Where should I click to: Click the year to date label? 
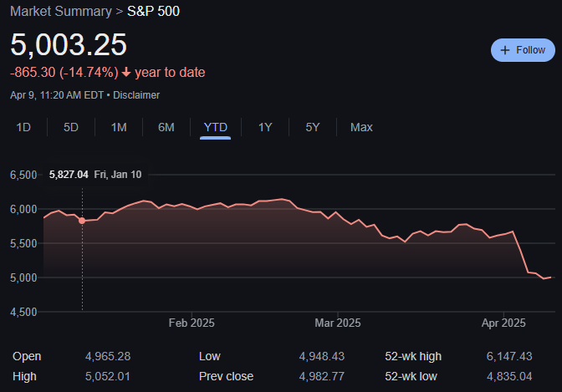click(170, 73)
